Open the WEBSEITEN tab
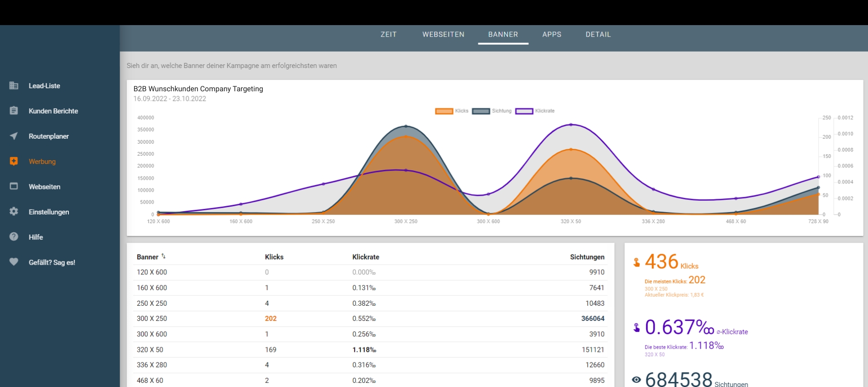 [443, 34]
